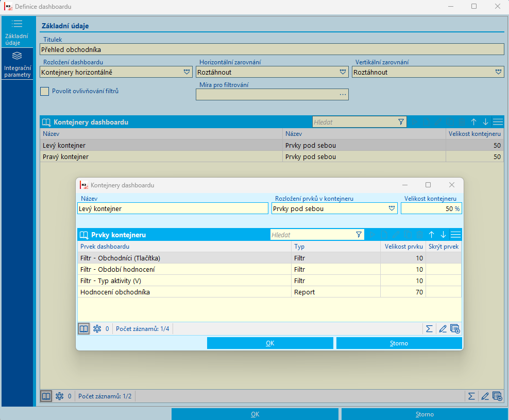This screenshot has width=509, height=420.
Task: Open the Vertikální zarovnání dropdown
Action: (x=499, y=72)
